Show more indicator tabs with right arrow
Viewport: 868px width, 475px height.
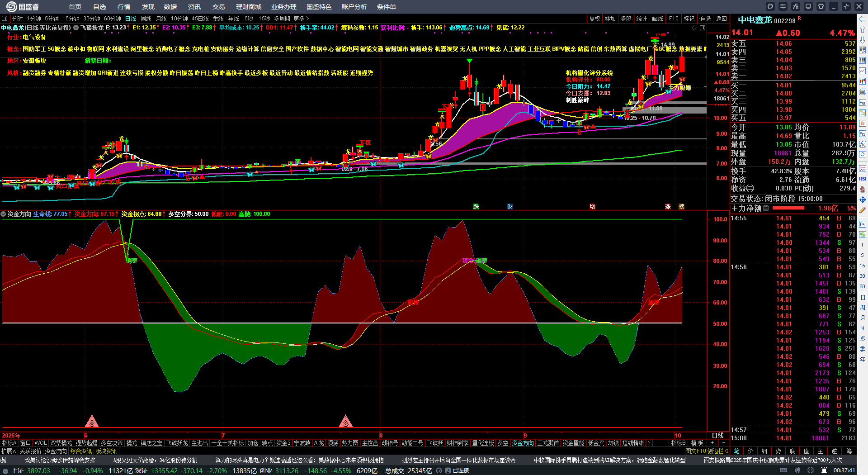click(x=649, y=443)
